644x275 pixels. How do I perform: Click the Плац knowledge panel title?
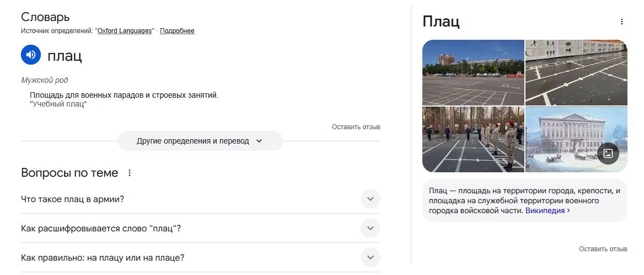tap(441, 22)
